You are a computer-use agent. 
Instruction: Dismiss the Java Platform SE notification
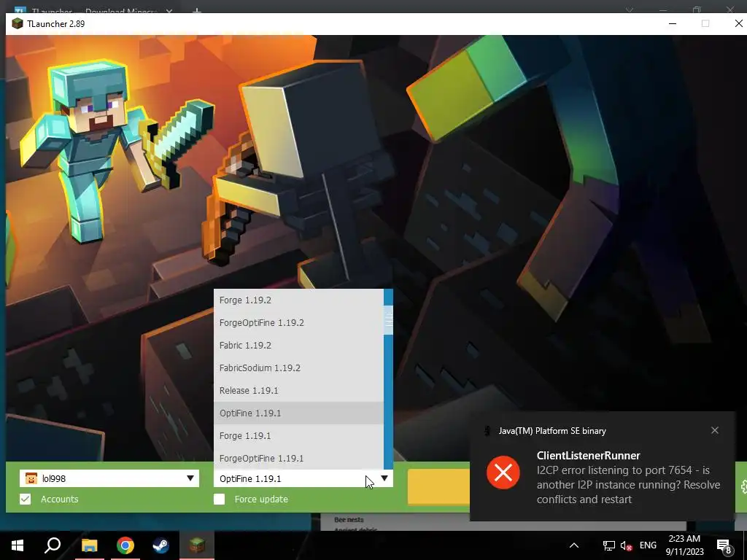tap(715, 430)
